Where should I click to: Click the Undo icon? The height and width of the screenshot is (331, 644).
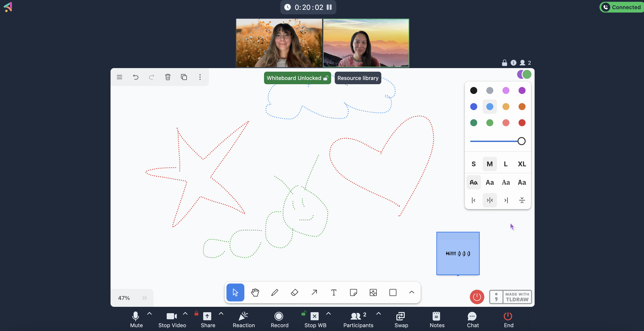point(136,77)
